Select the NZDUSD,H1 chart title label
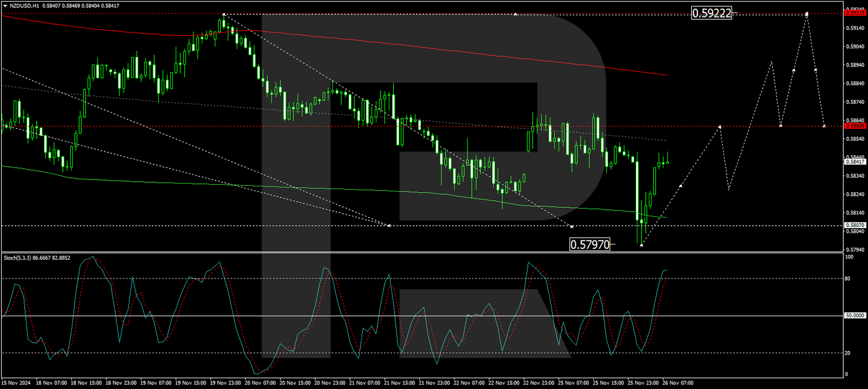 pyautogui.click(x=25, y=4)
